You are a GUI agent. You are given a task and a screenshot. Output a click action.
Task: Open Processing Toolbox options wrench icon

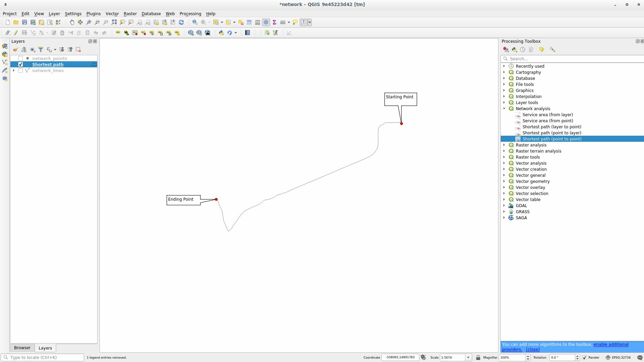(x=553, y=50)
